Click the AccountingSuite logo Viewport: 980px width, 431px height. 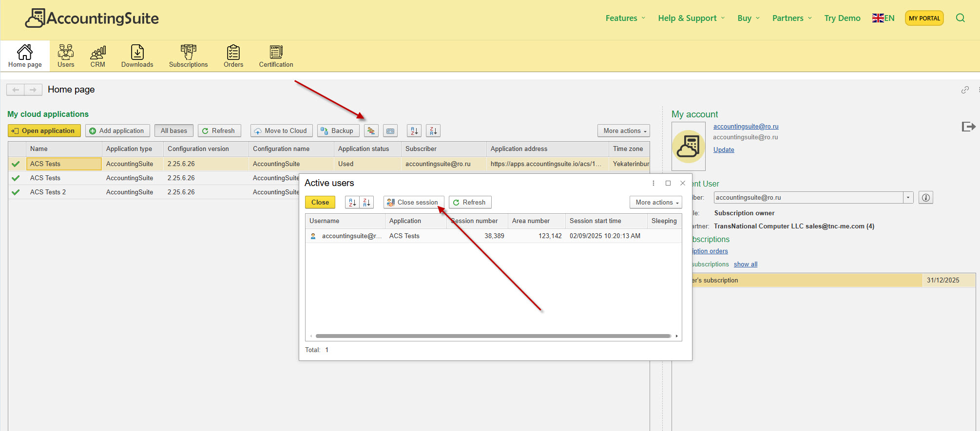click(x=92, y=18)
